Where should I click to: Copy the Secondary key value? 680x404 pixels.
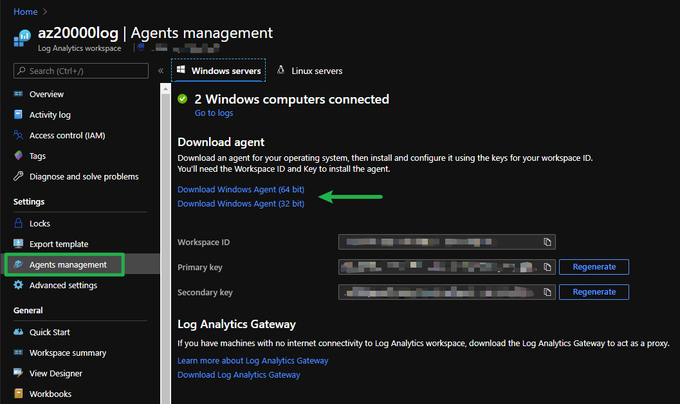[x=547, y=292]
